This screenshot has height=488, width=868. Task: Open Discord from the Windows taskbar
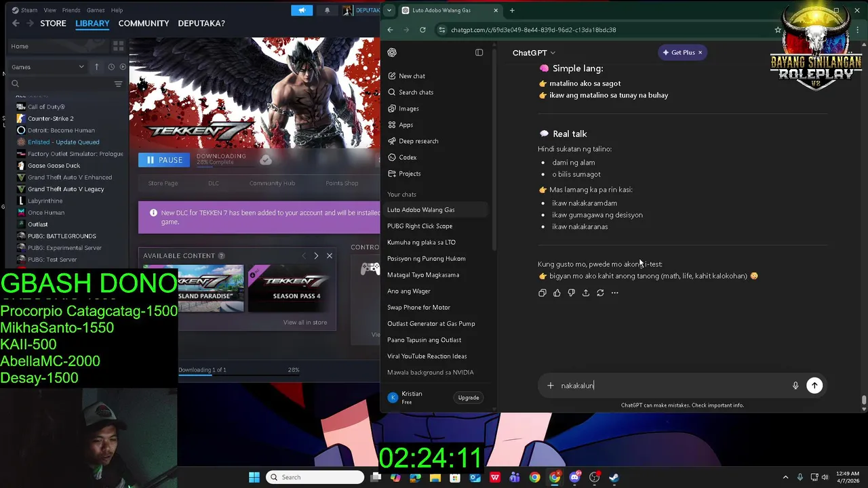point(574,477)
